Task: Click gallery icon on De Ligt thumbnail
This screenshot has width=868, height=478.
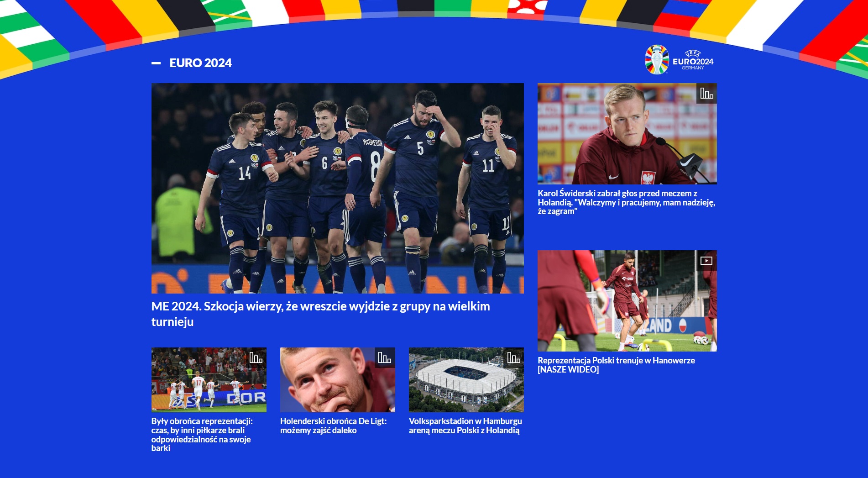Action: (385, 358)
